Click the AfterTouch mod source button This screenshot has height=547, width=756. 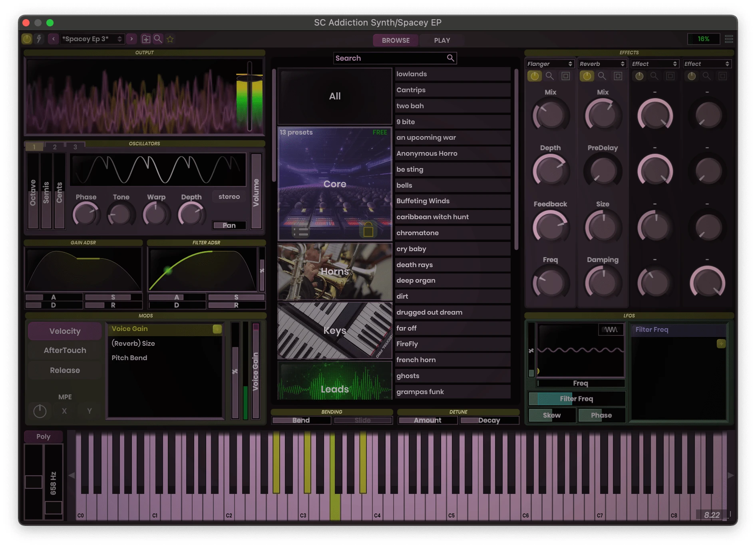(x=65, y=350)
